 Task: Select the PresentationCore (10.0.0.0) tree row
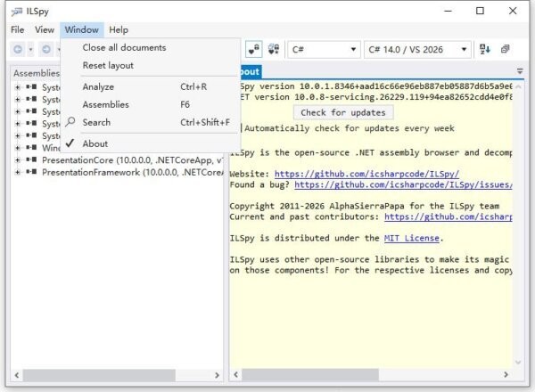pyautogui.click(x=132, y=160)
